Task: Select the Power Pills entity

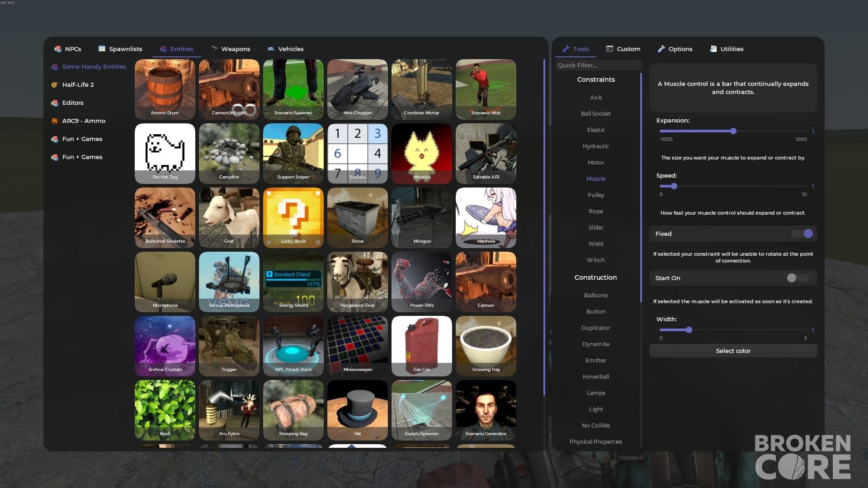Action: pyautogui.click(x=422, y=282)
